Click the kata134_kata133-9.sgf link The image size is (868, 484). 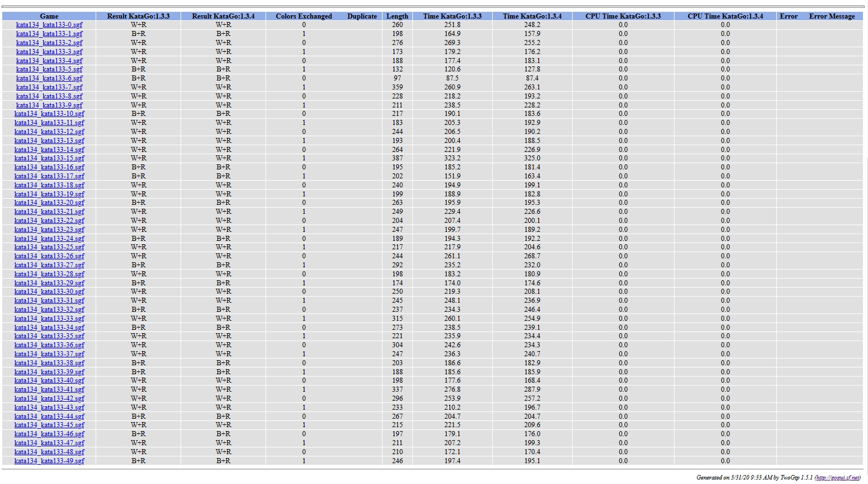[49, 105]
